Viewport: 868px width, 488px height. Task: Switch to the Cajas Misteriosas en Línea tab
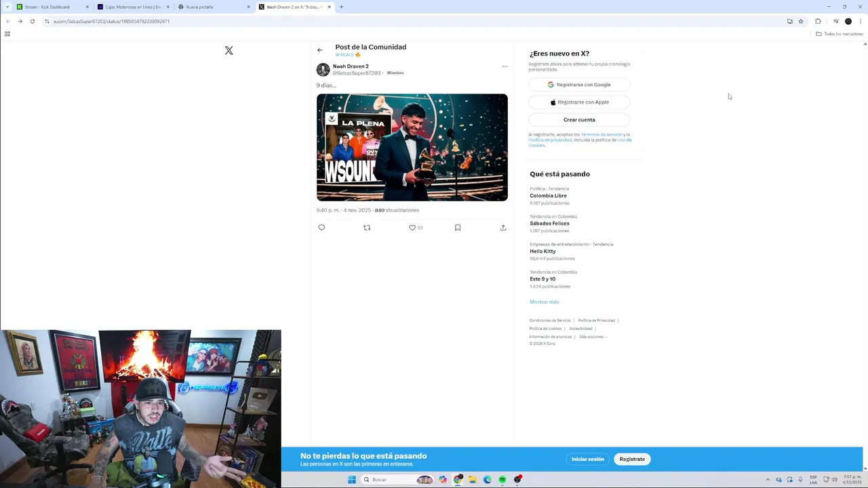pyautogui.click(x=133, y=7)
